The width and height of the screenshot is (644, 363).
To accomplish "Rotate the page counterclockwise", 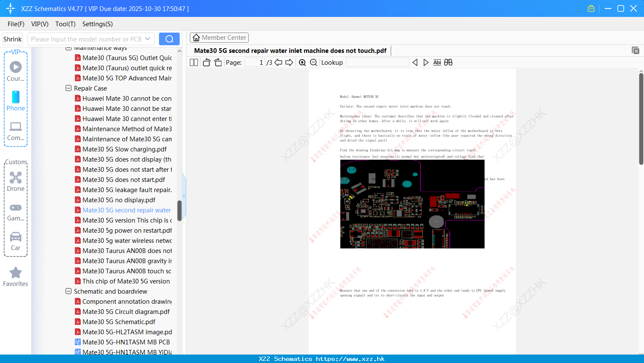I will click(206, 63).
